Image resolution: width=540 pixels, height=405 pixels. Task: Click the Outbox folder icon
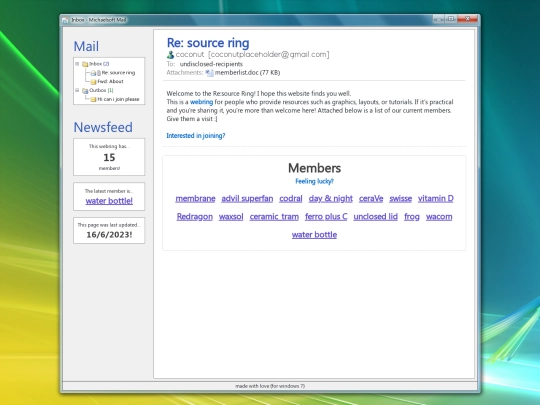85,91
